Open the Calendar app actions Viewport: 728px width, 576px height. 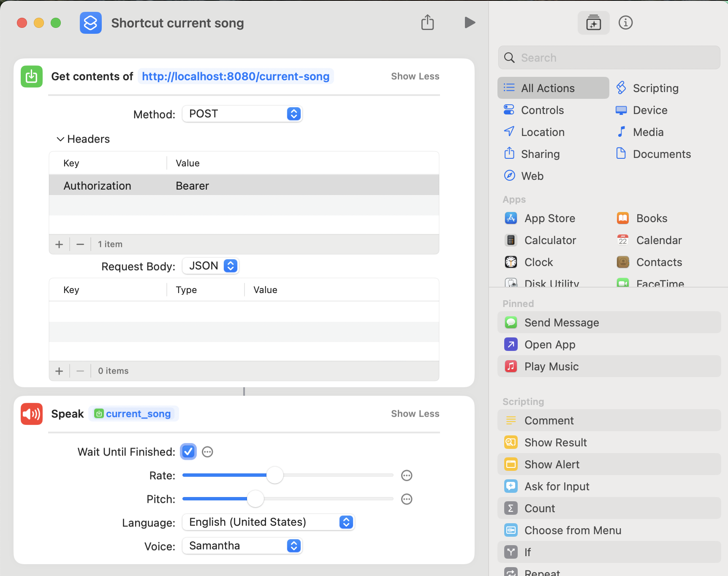[x=649, y=240]
